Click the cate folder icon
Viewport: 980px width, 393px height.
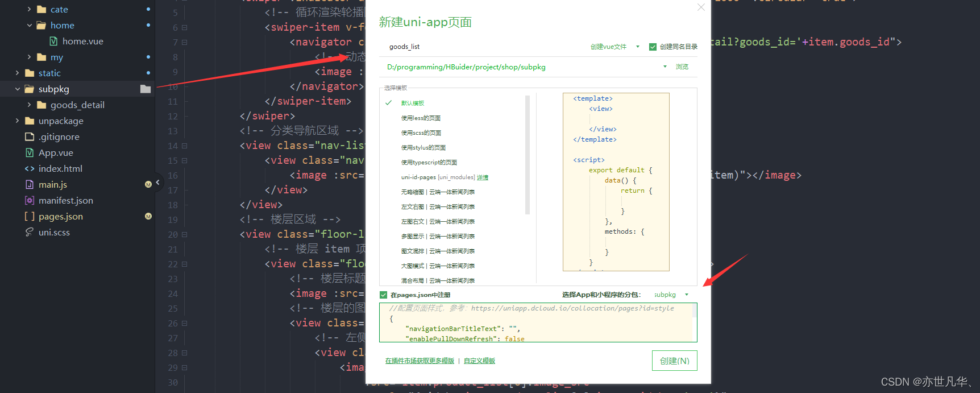(x=41, y=9)
